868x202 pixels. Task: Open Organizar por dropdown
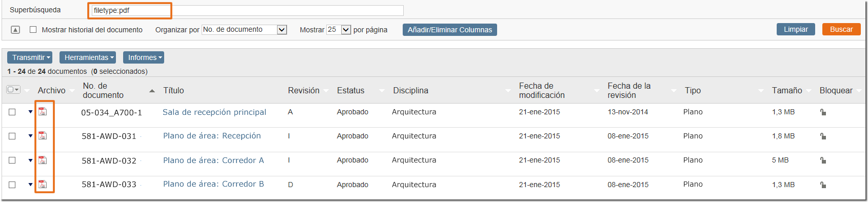click(244, 30)
